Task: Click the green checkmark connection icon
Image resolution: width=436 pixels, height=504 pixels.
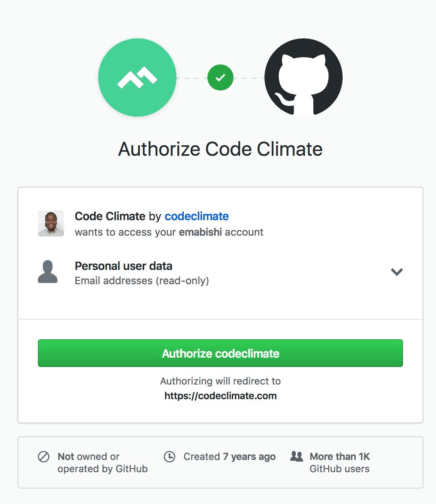Action: tap(220, 77)
